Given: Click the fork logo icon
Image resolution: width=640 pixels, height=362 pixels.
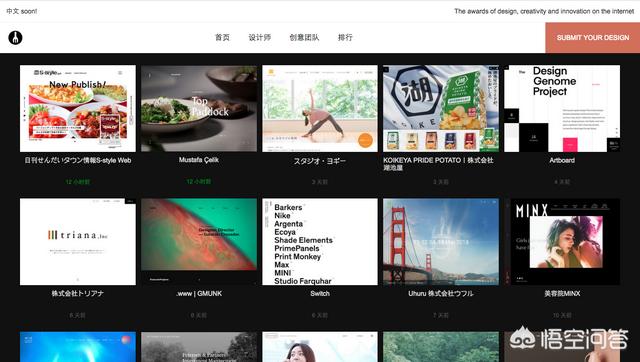Looking at the screenshot, I should 16,38.
